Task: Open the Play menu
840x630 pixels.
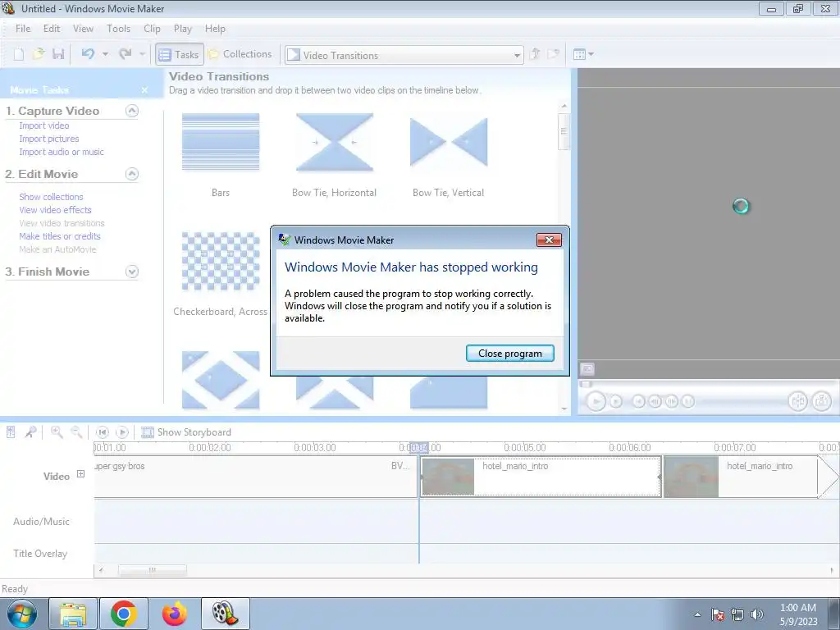Action: [183, 29]
